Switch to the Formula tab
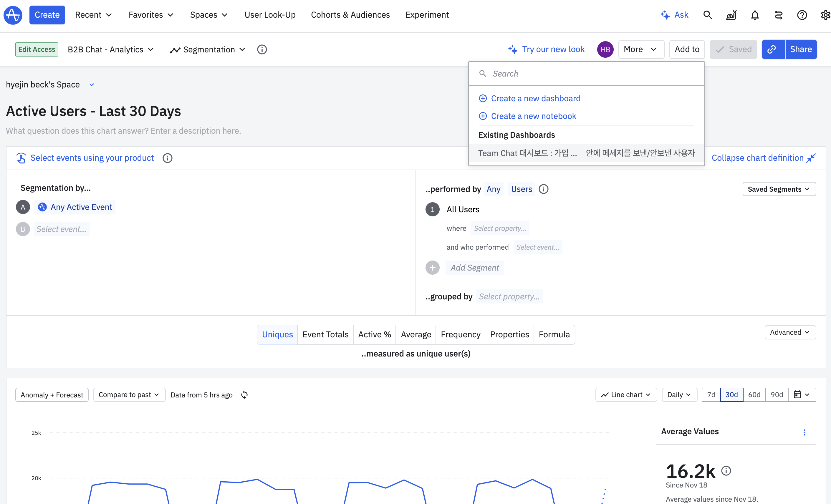The width and height of the screenshot is (831, 504). coord(554,334)
